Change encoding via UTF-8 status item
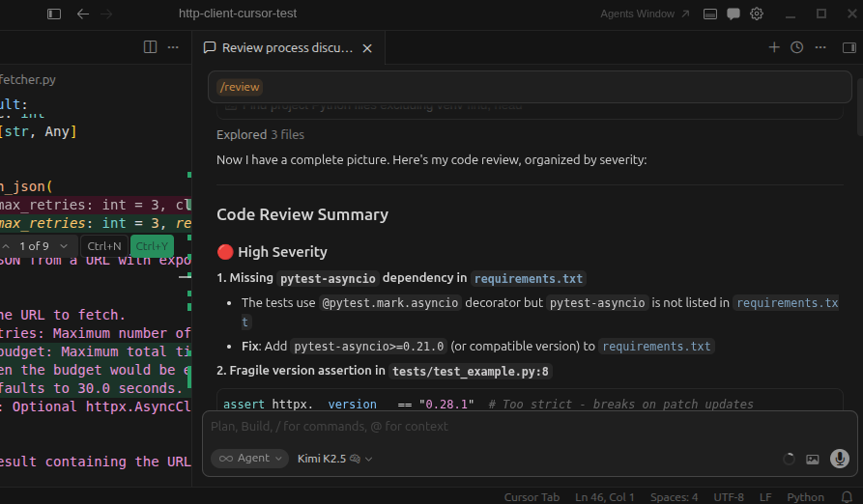The width and height of the screenshot is (863, 504). [x=729, y=497]
